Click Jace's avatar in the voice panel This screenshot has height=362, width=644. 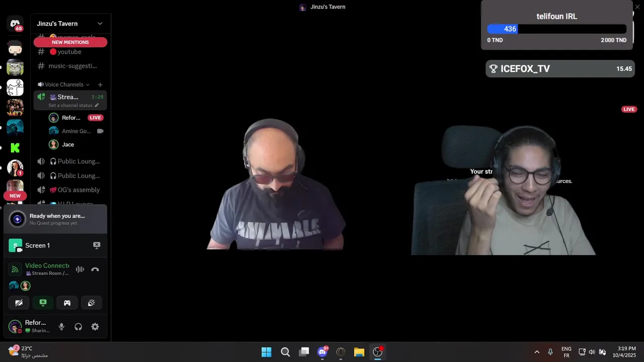click(x=25, y=286)
